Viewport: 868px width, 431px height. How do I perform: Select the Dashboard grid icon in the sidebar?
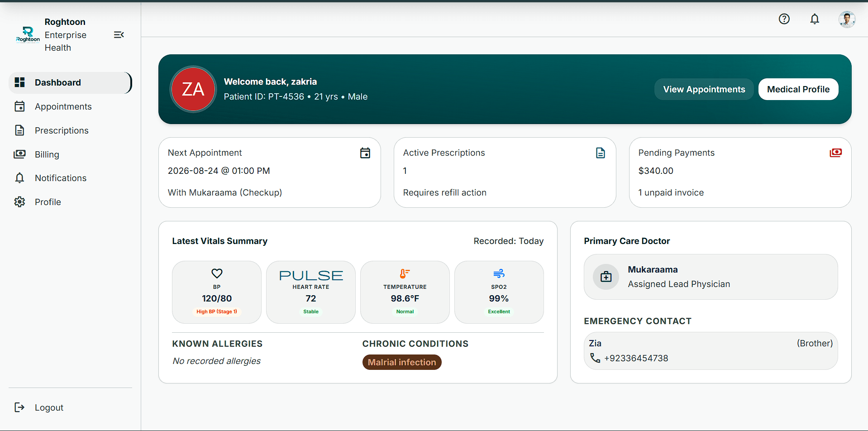point(19,82)
